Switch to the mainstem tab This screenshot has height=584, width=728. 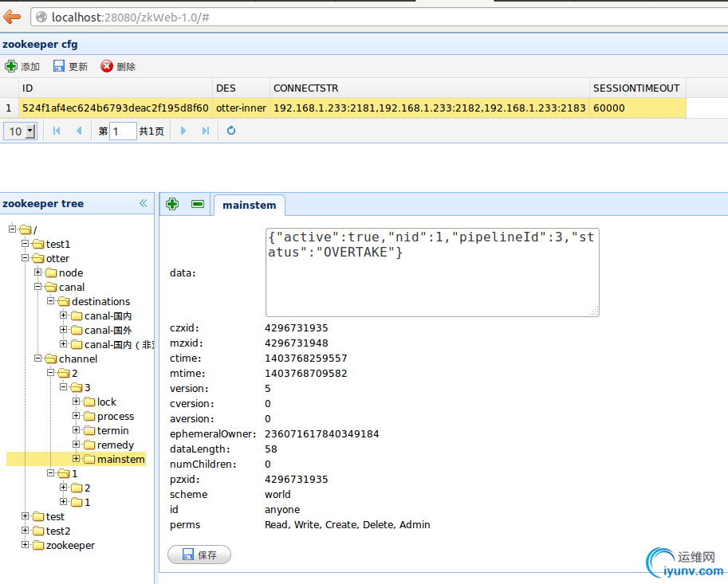tap(250, 205)
